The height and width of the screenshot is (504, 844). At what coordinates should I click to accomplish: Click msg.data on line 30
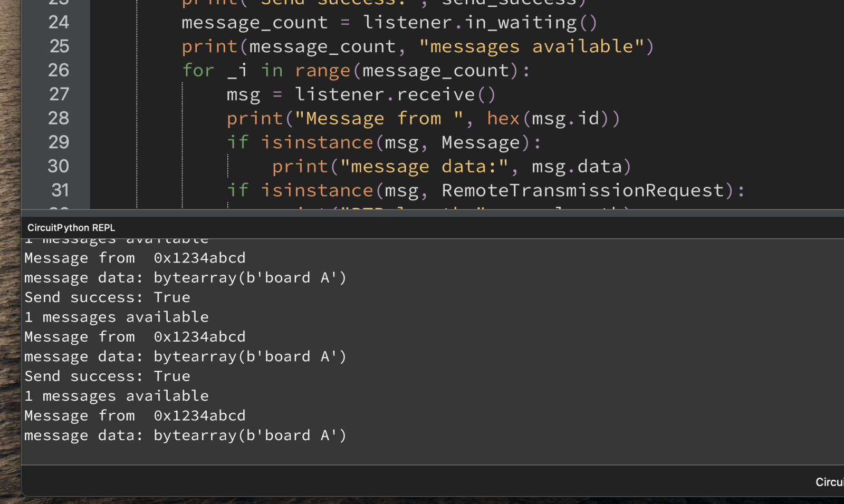(577, 167)
